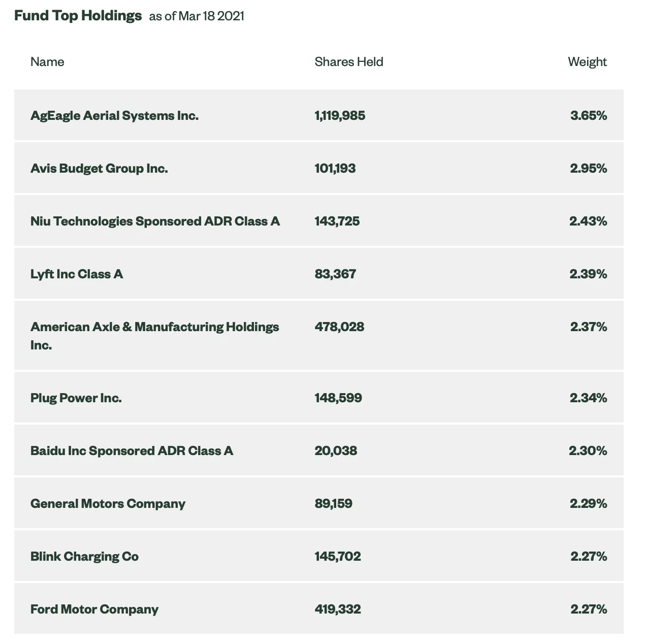Click the Name column header
This screenshot has height=644, width=646.
(47, 62)
